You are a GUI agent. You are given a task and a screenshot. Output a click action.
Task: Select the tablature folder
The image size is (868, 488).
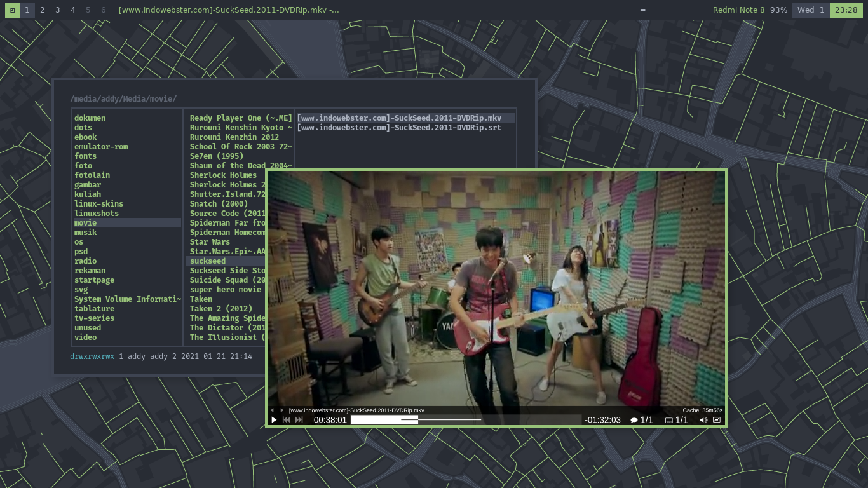(x=94, y=309)
